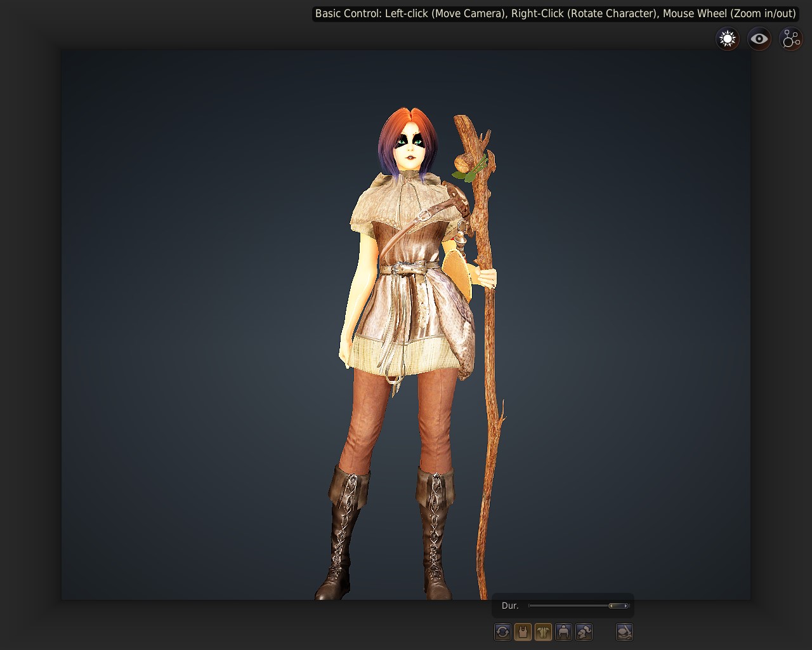Click the character's face in preview
Viewport: 812px width, 650px height.
(x=410, y=149)
